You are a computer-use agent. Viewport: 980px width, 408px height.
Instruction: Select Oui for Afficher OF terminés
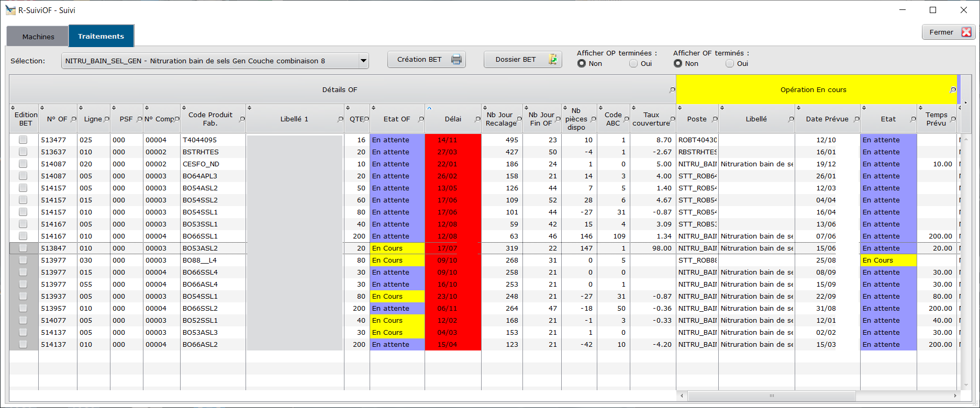(730, 63)
